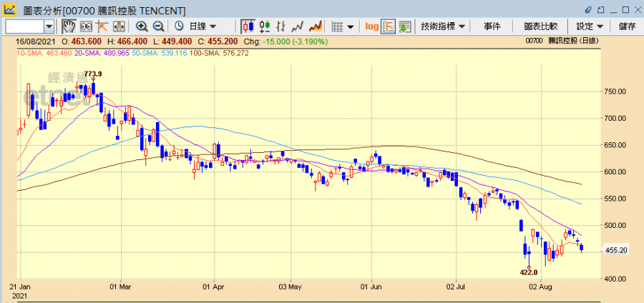This screenshot has width=644, height=303.
Task: Click the 圖表比較 button
Action: (540, 26)
